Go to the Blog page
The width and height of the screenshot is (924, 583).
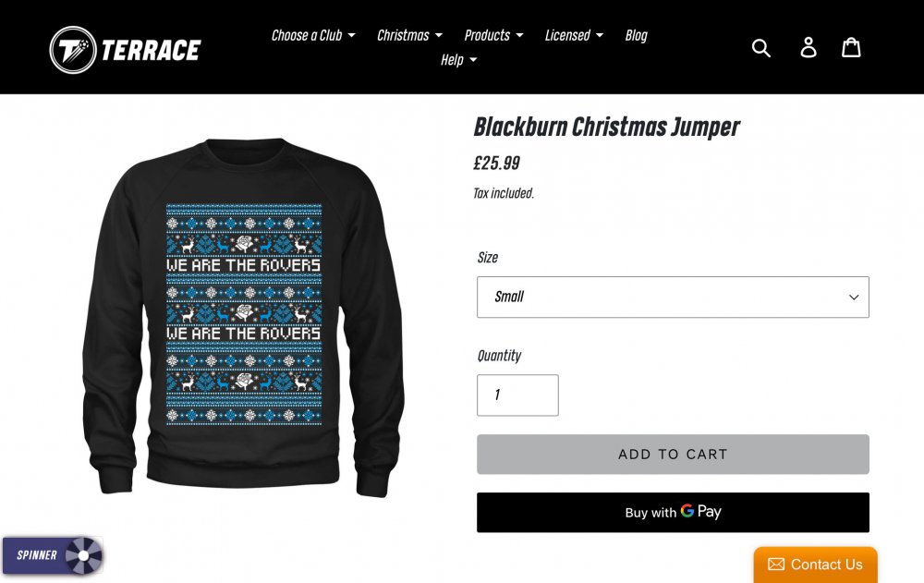(x=636, y=35)
